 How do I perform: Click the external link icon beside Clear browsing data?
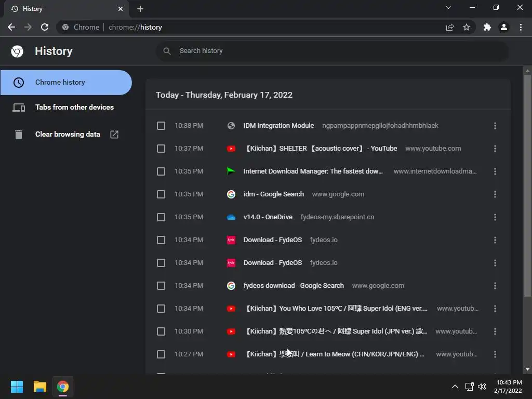[114, 135]
